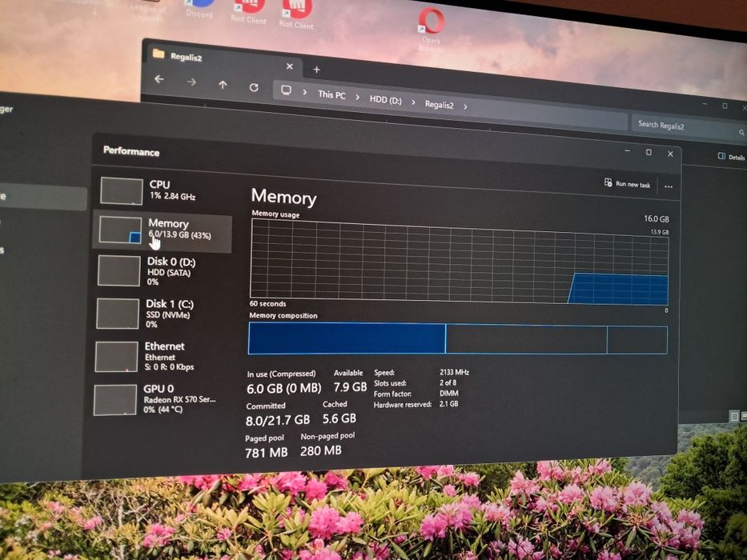Click the search magnifier icon in Explorer
Viewport: 747px width, 560px height.
point(741,132)
